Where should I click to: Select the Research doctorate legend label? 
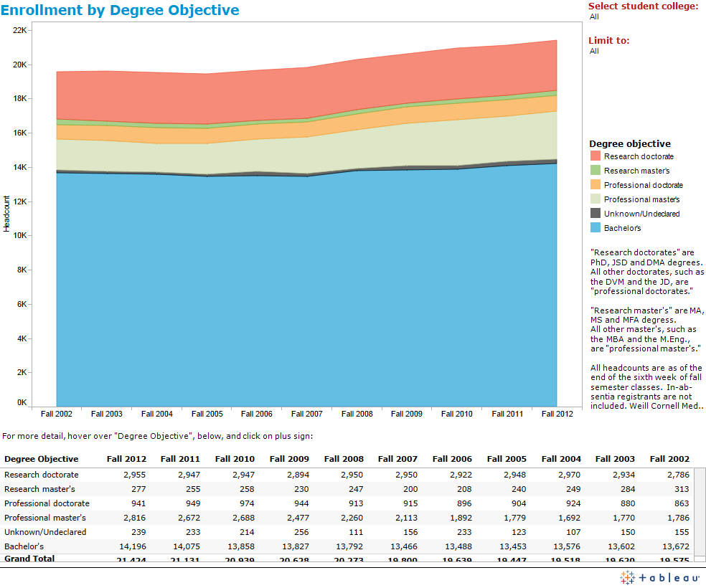(639, 156)
